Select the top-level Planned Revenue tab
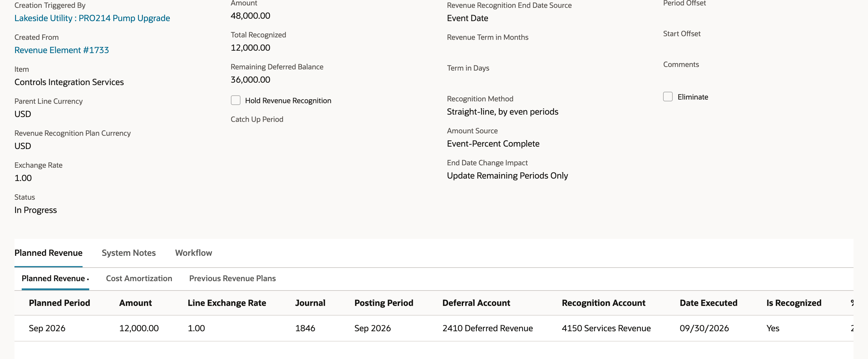 click(x=49, y=253)
